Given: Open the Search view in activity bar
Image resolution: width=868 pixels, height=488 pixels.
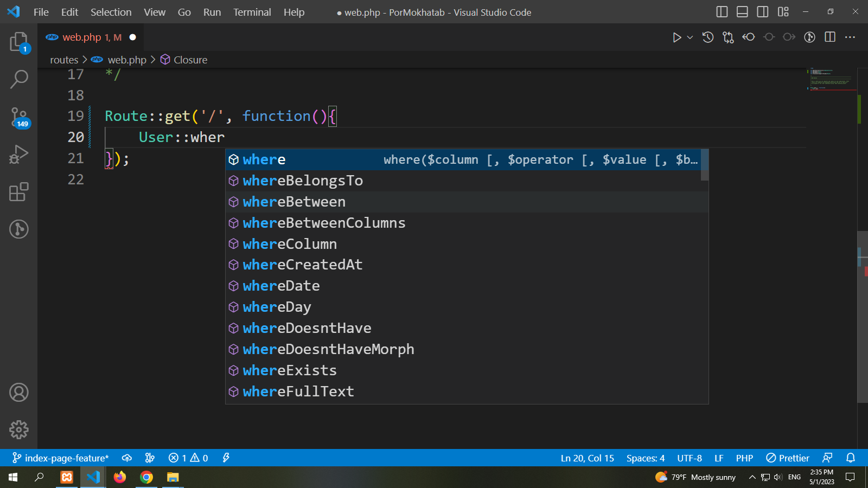Looking at the screenshot, I should tap(19, 79).
